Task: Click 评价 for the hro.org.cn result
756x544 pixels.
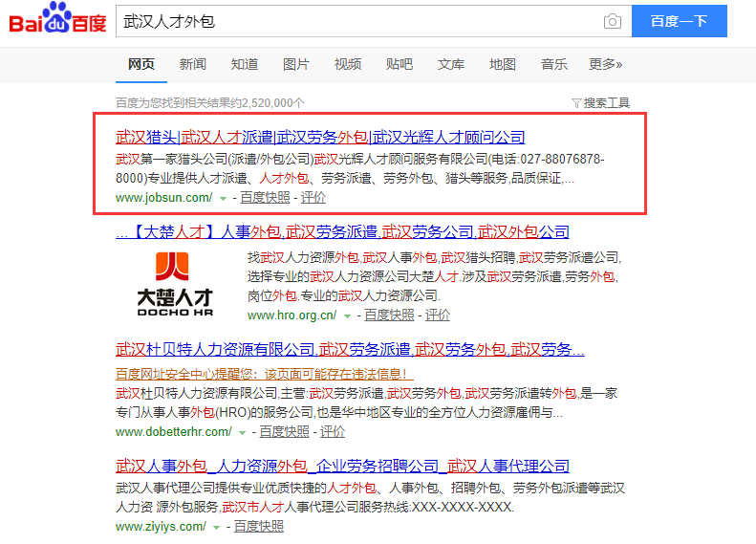Action: click(438, 316)
